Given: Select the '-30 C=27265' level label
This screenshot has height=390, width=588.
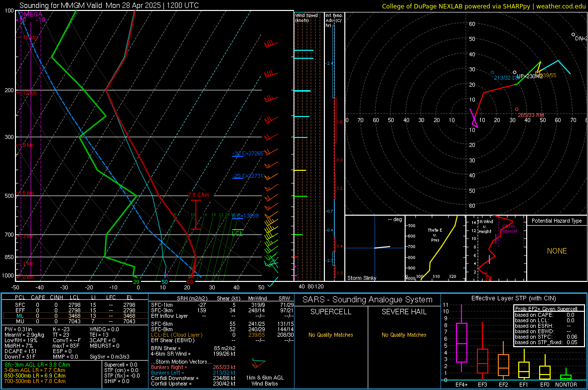Looking at the screenshot, I should click(x=248, y=153).
